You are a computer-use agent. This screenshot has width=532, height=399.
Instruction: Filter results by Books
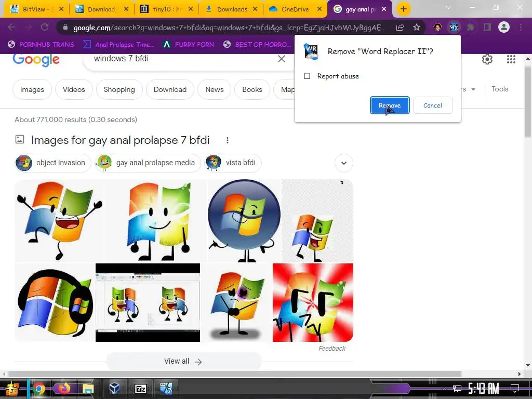(252, 89)
